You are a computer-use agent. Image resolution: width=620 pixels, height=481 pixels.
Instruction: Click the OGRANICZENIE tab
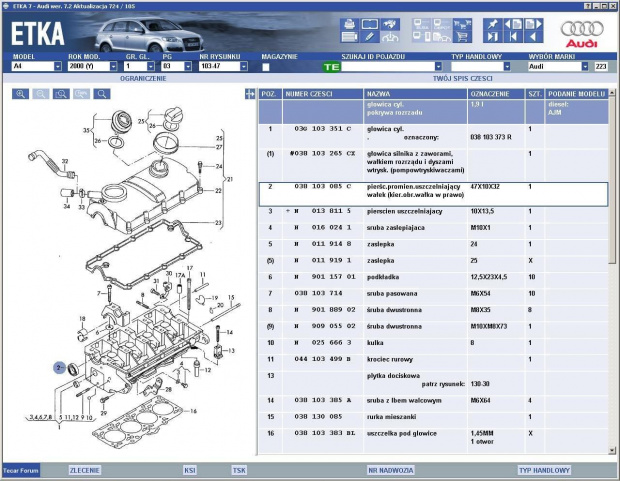143,78
